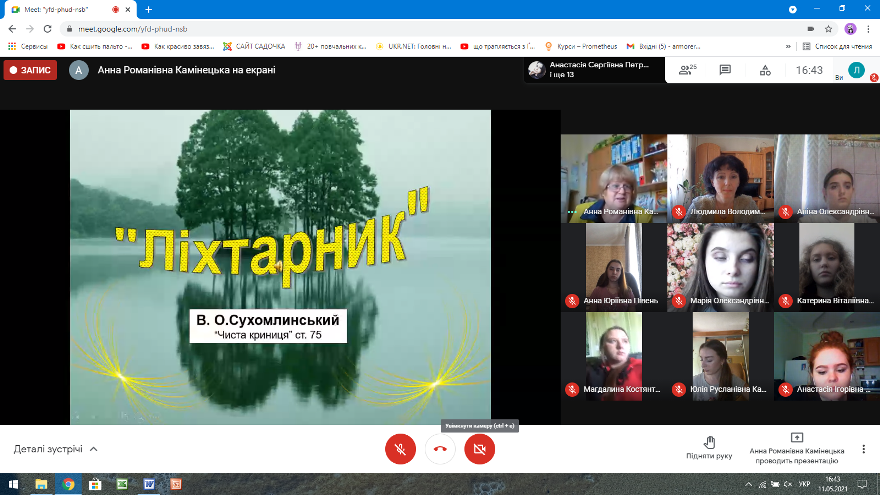
Task: Open presentation options by Анна Романівна Камінецька
Action: (797, 449)
